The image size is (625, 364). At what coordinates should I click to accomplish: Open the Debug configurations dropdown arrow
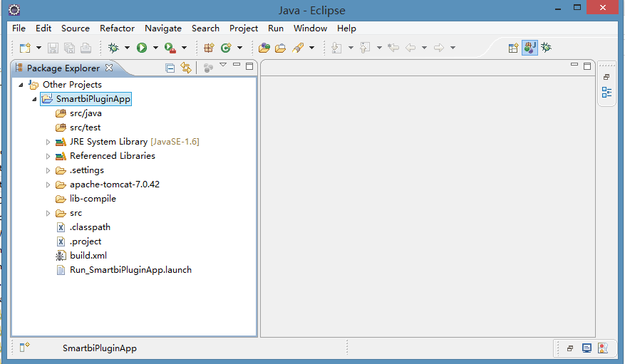[x=127, y=48]
